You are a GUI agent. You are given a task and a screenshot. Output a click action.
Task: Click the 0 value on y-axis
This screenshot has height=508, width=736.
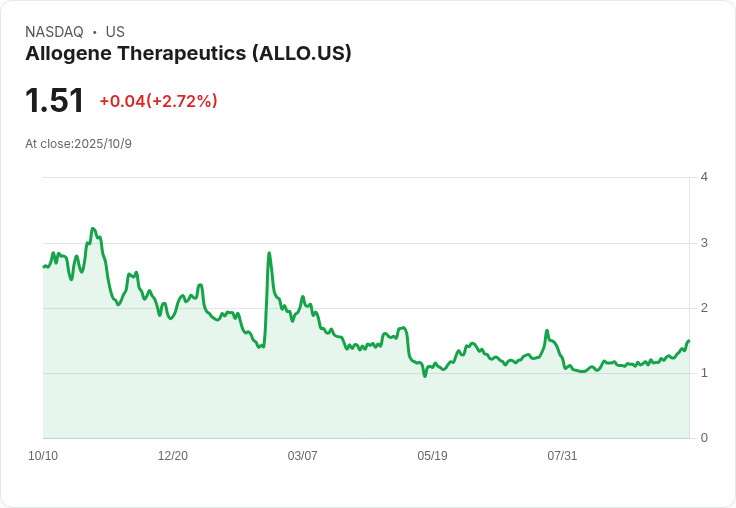(704, 438)
